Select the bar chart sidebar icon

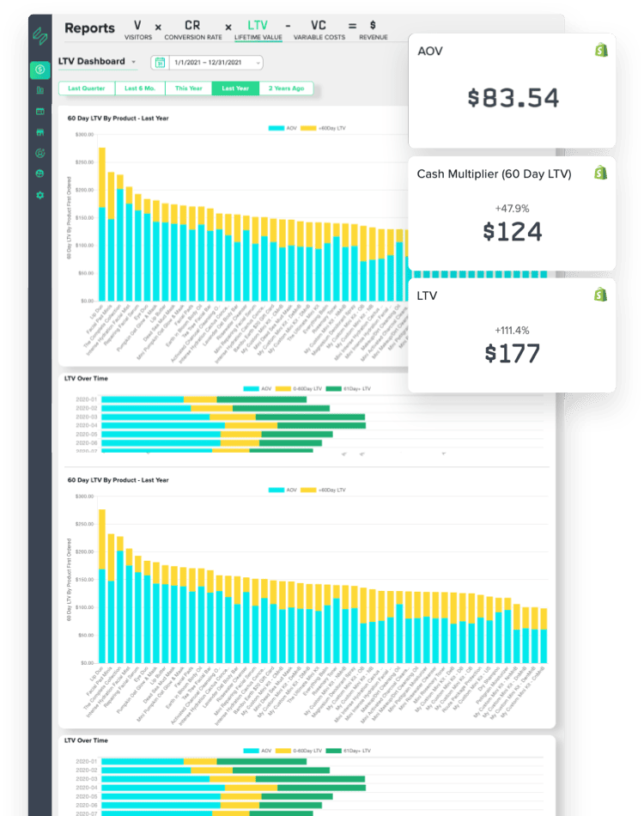pyautogui.click(x=39, y=90)
